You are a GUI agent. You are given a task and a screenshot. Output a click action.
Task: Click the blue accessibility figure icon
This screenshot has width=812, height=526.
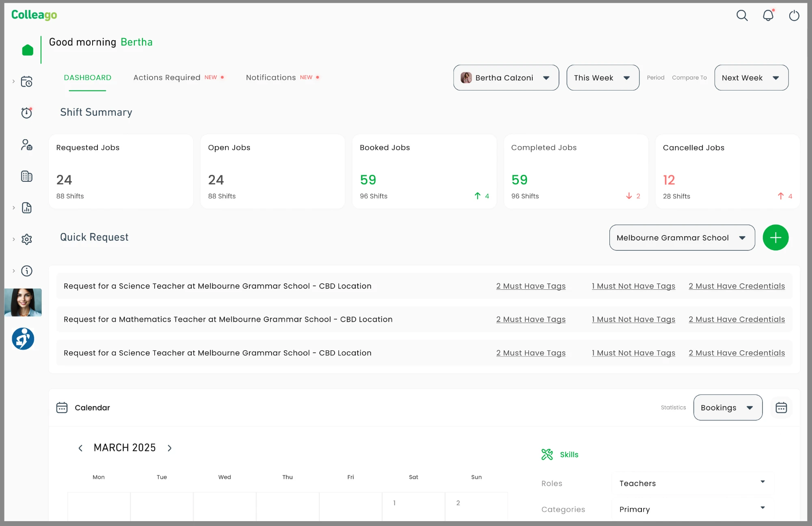(x=23, y=339)
